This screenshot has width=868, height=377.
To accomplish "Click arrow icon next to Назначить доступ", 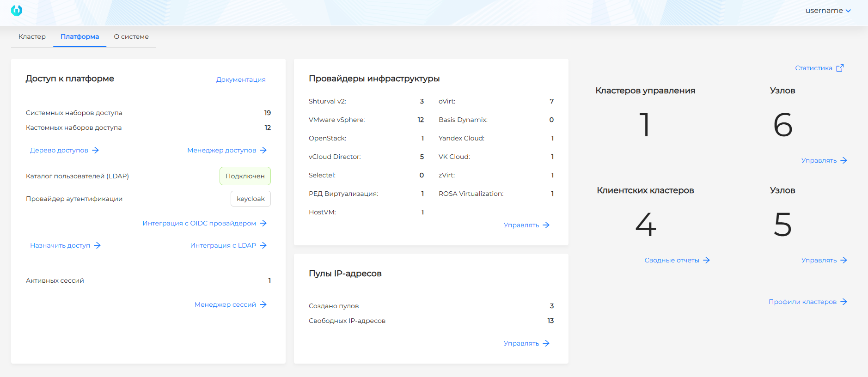I will tap(97, 245).
